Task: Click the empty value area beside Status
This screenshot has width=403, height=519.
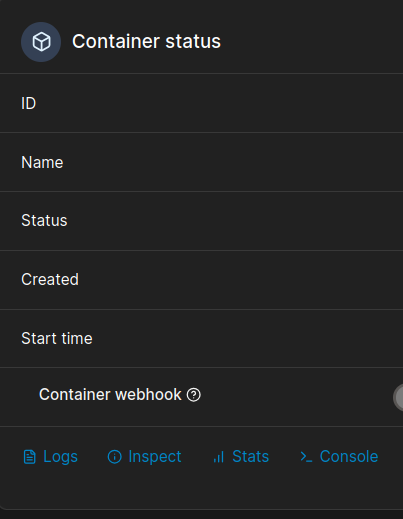Action: tap(233, 221)
